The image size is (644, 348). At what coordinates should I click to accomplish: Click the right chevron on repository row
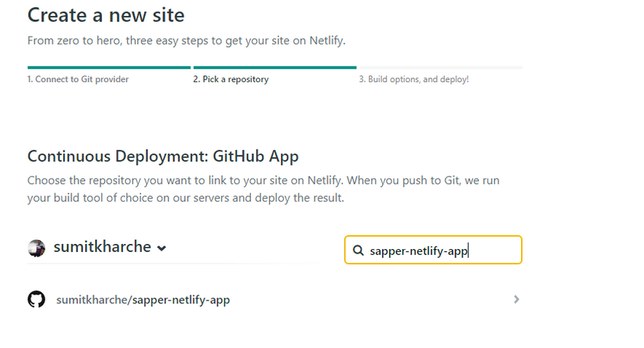pos(517,300)
